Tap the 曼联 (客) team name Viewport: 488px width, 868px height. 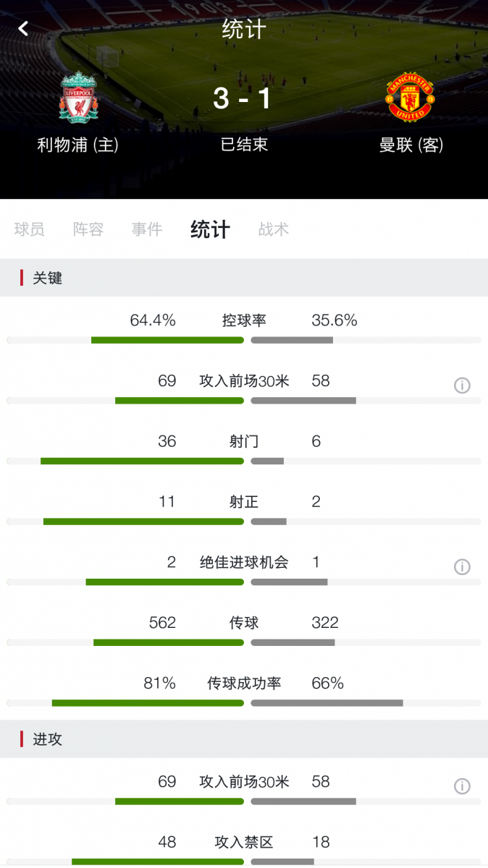pyautogui.click(x=411, y=145)
